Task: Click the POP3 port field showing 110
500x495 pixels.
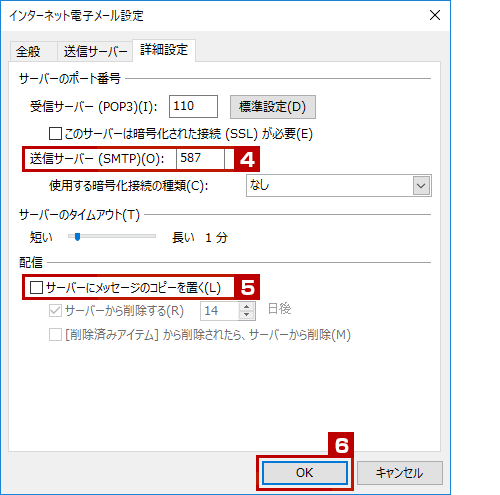Action: tap(193, 106)
